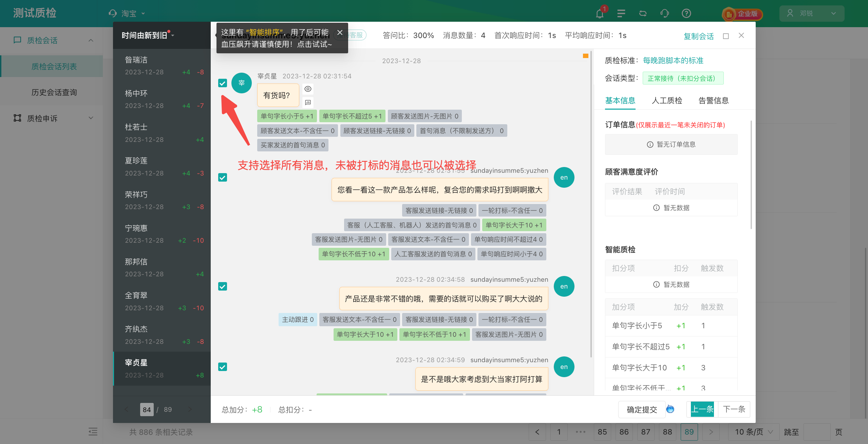Open the 邓锐 user account dropdown

(x=812, y=14)
